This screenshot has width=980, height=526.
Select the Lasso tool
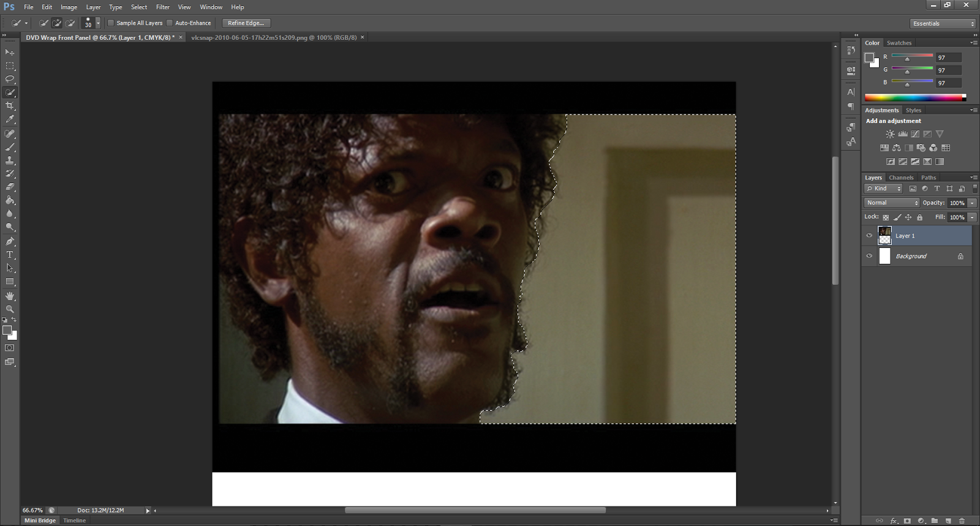pyautogui.click(x=10, y=79)
